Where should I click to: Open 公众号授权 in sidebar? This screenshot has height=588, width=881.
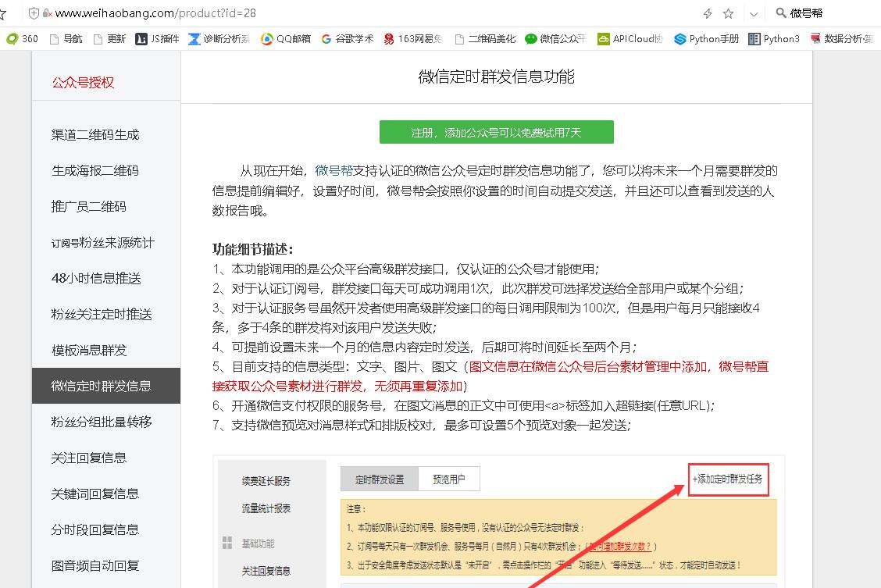[83, 83]
